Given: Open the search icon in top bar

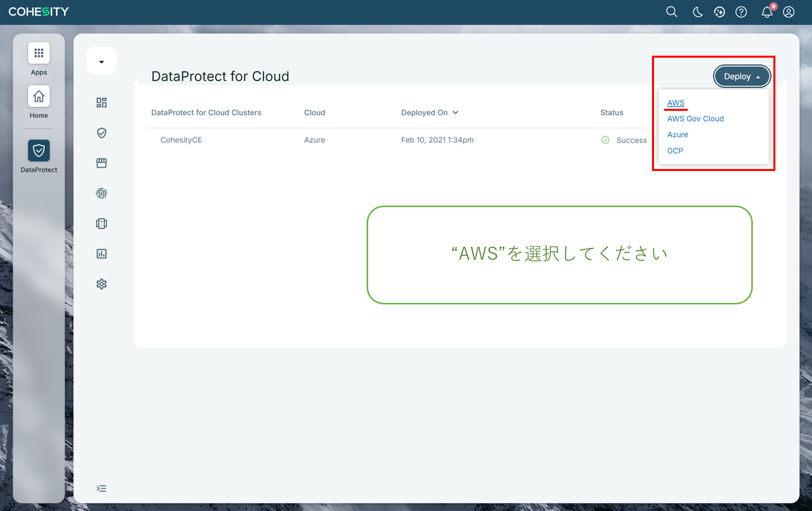Looking at the screenshot, I should (x=672, y=12).
